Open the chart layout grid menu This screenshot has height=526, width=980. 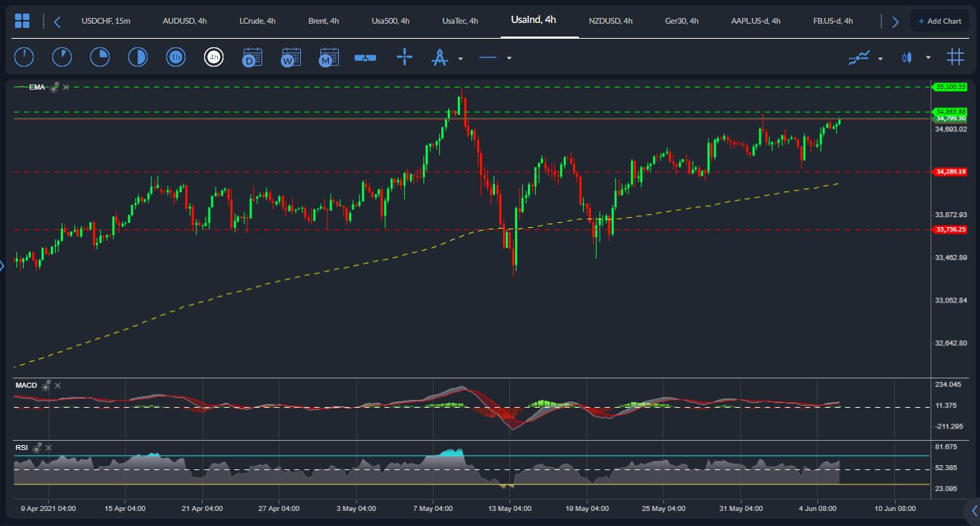tap(22, 21)
